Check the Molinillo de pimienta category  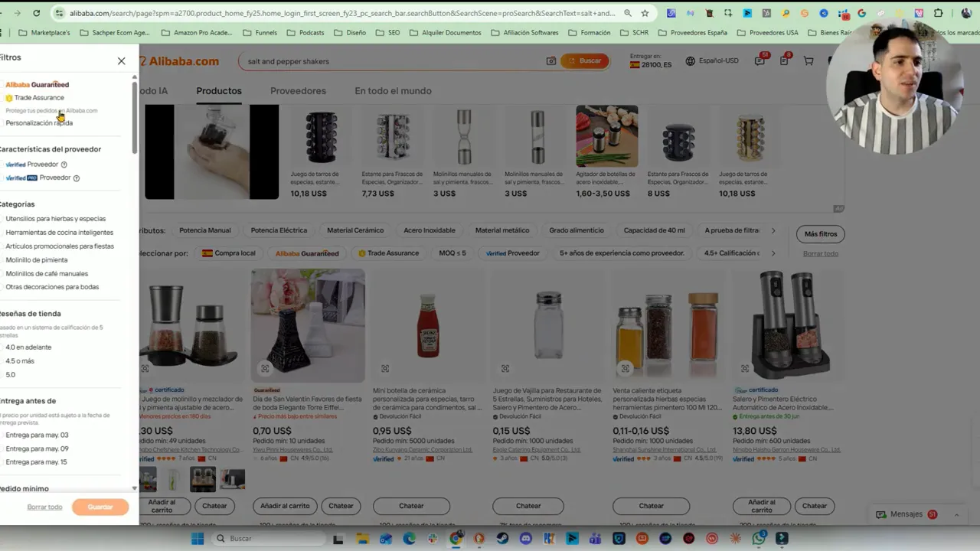(37, 260)
